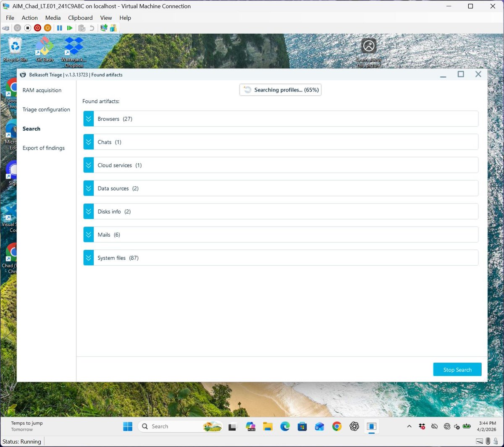
Task: Click the grey Start VM toolbar icon
Action: [17, 28]
